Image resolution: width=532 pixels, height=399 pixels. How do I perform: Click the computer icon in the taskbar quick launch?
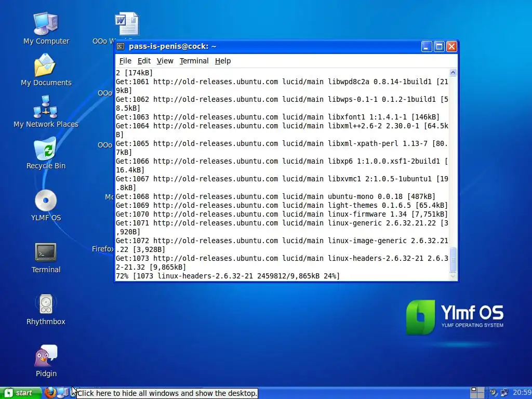tap(63, 393)
